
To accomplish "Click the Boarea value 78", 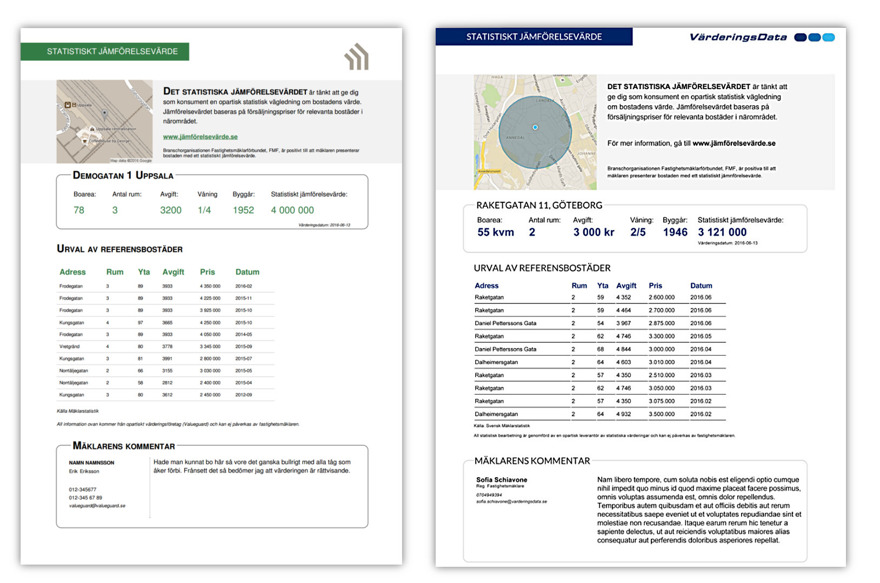I will pyautogui.click(x=79, y=210).
